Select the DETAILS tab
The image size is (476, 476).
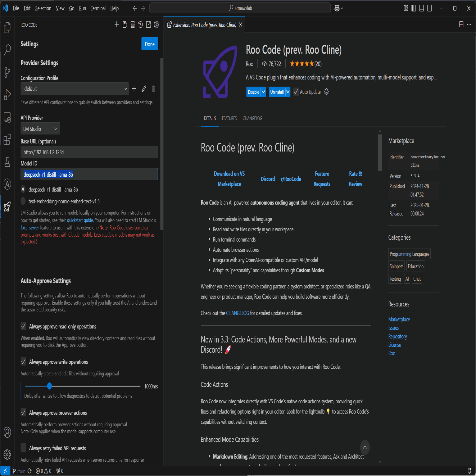coord(210,118)
